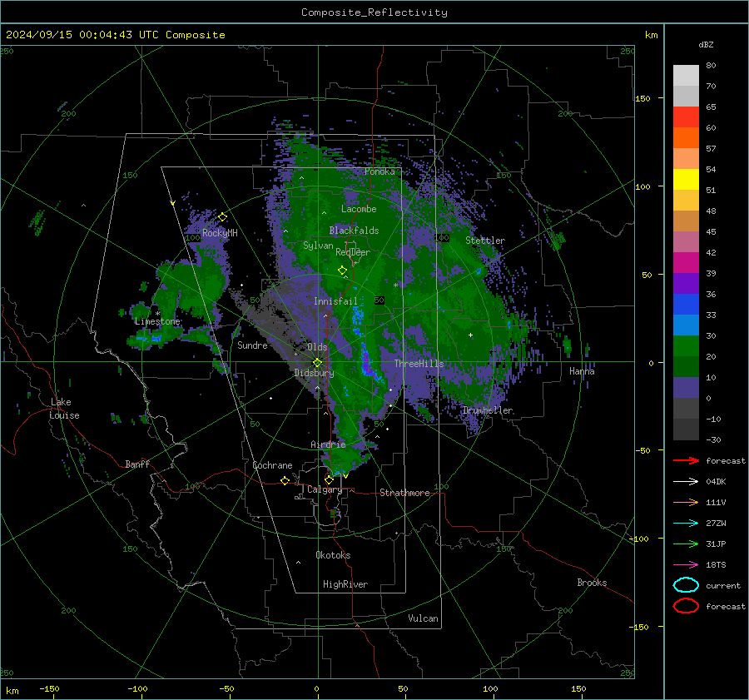Select the green 20 dBZ color swatch
The width and height of the screenshot is (749, 700).
tap(686, 345)
